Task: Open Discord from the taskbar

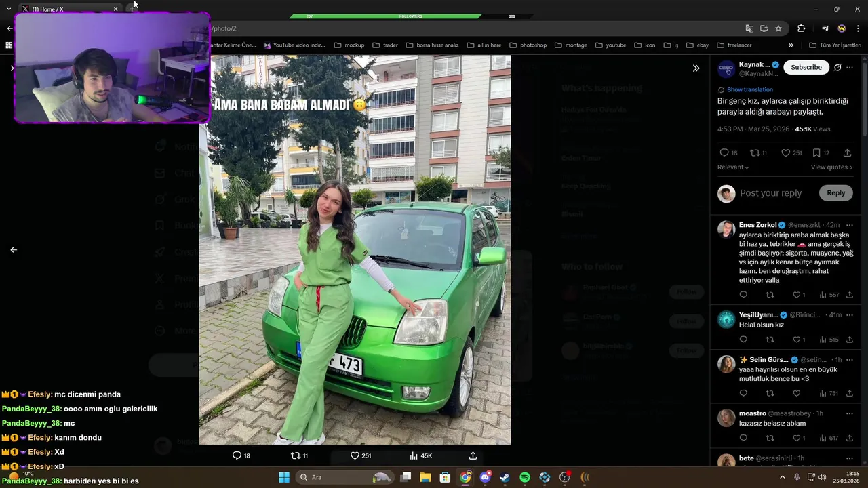Action: 485,477
